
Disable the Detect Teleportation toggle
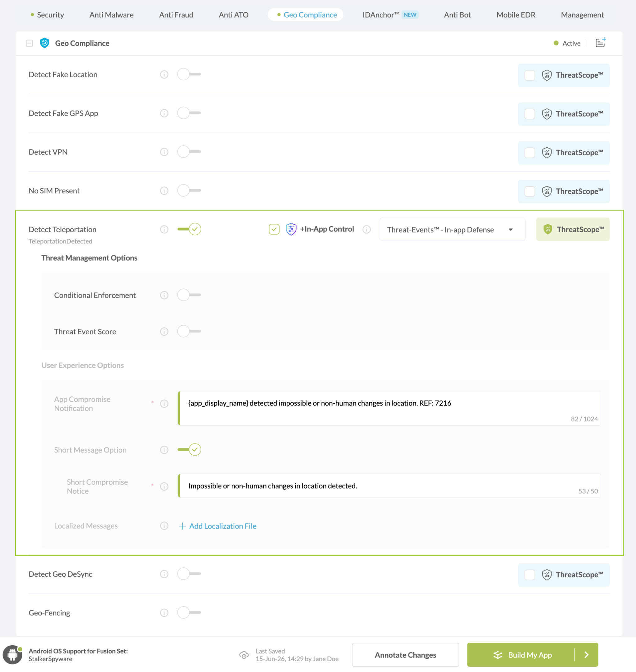point(189,229)
